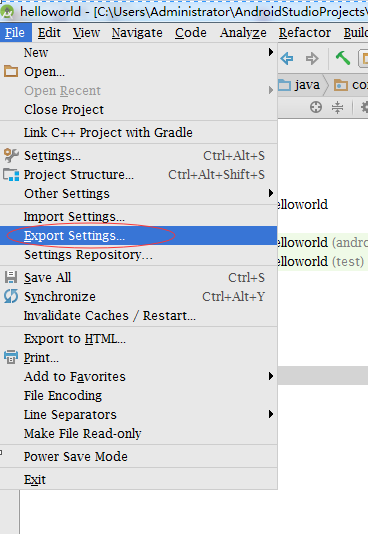Image resolution: width=368 pixels, height=534 pixels.
Task: Expand the New submenu arrow
Action: (x=271, y=52)
